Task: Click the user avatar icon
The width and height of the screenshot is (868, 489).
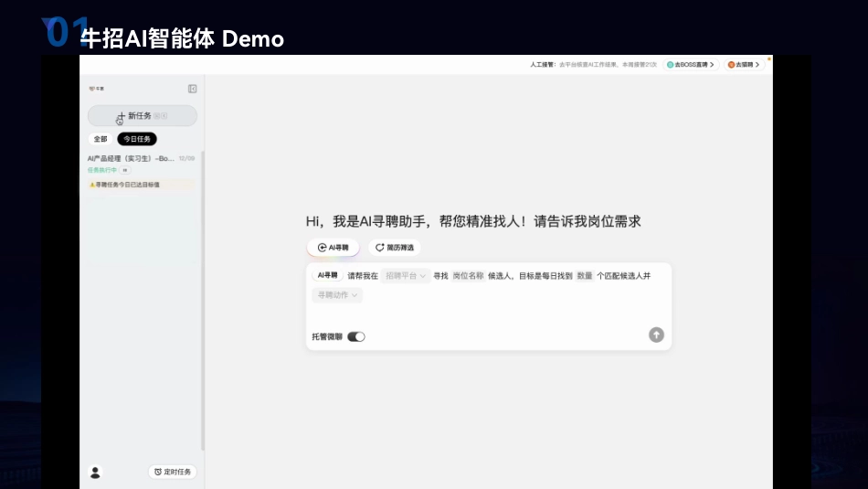Action: click(95, 472)
